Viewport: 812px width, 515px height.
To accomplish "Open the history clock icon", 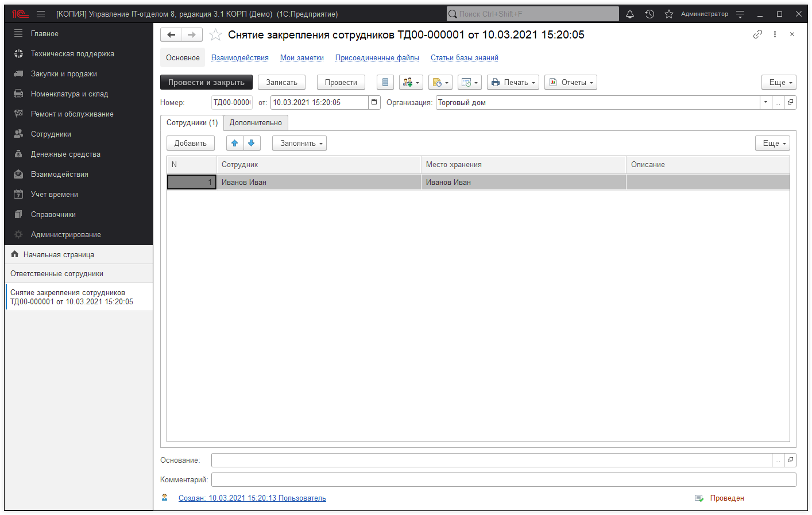I will [649, 14].
